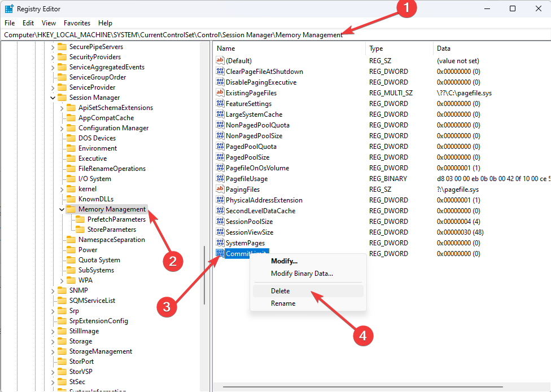Expand the ServiceAggregatedEvents tree node

click(53, 67)
